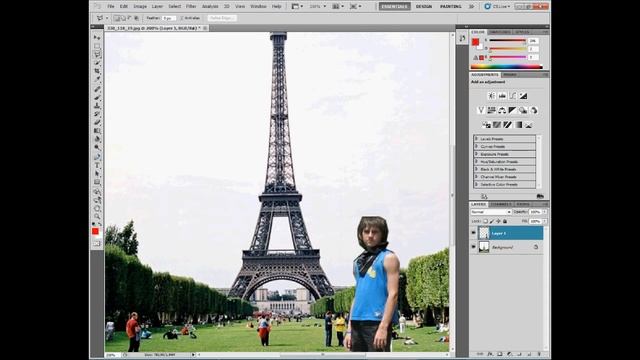This screenshot has height=360, width=640.
Task: Add a Vibrance adjustment
Action: click(x=481, y=110)
